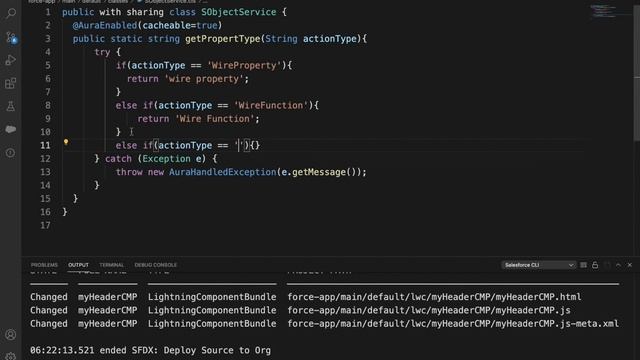Click the 'try' keyword on line 4

[x=102, y=52]
